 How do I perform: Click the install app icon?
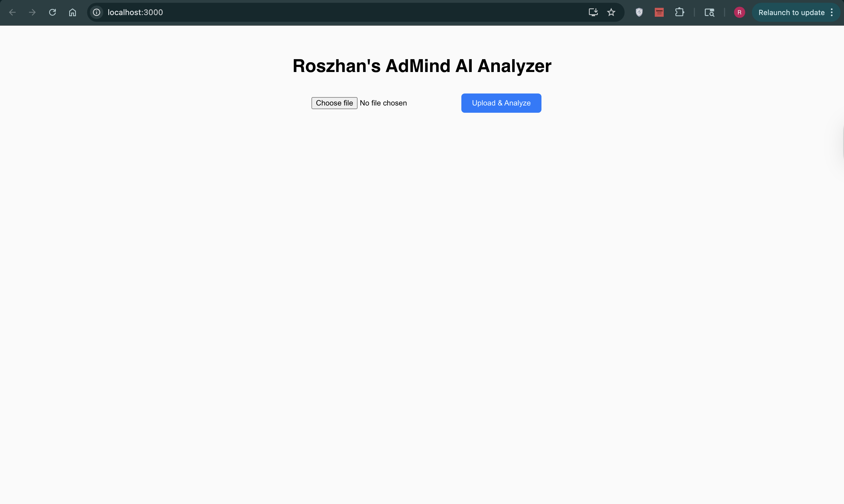[593, 13]
